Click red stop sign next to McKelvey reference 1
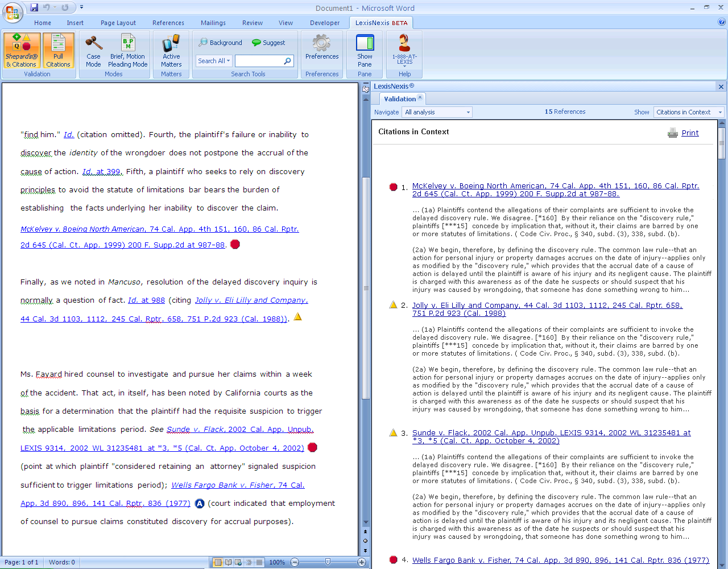 pyautogui.click(x=393, y=187)
